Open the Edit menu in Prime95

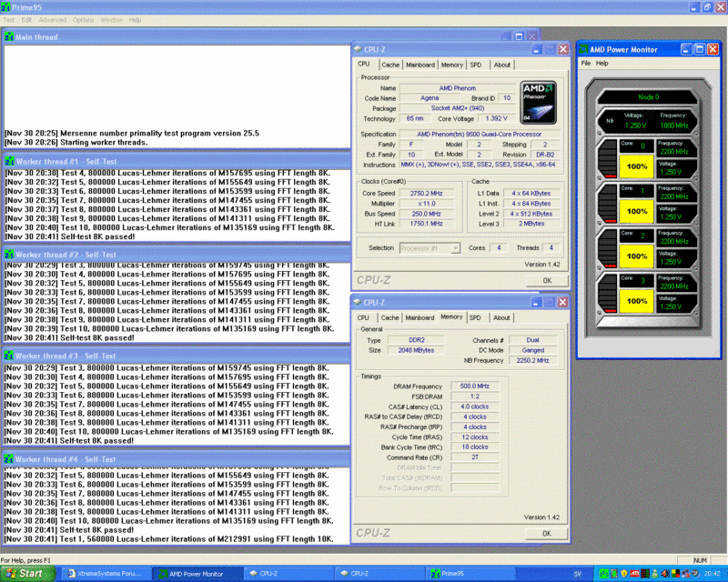point(26,20)
